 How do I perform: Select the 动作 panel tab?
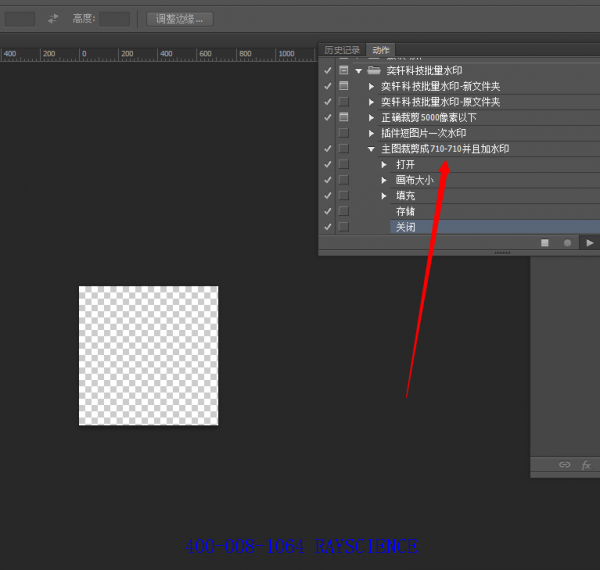380,50
